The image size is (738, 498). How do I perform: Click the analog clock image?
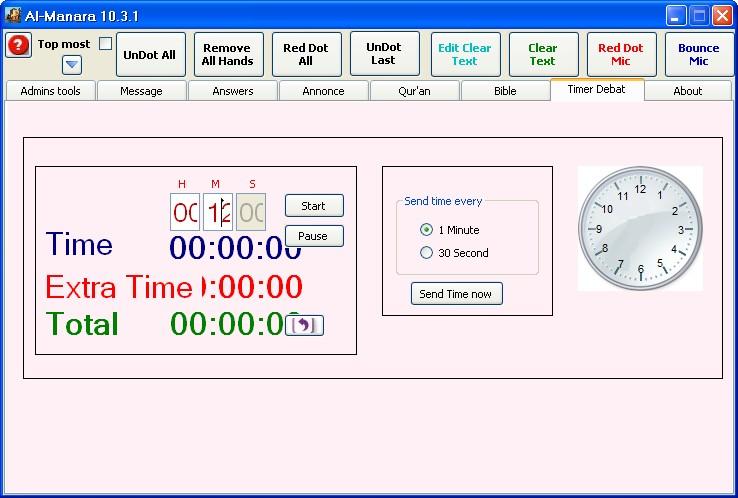[x=640, y=229]
